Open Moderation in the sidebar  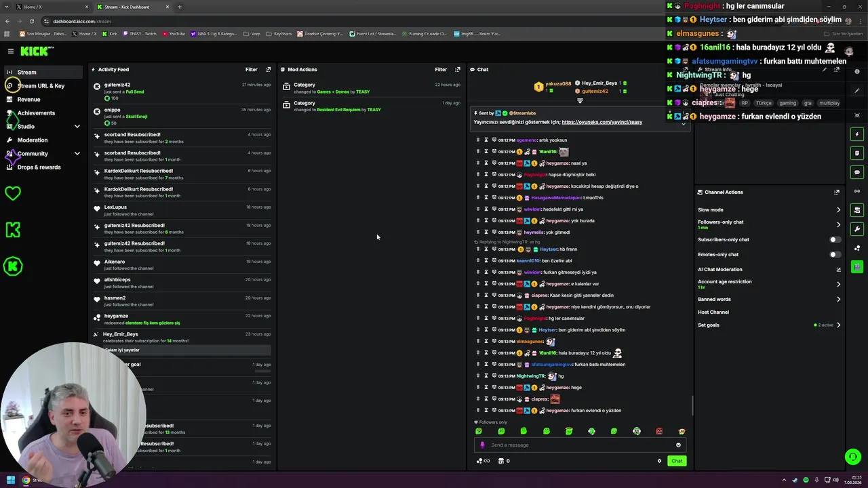[33, 140]
